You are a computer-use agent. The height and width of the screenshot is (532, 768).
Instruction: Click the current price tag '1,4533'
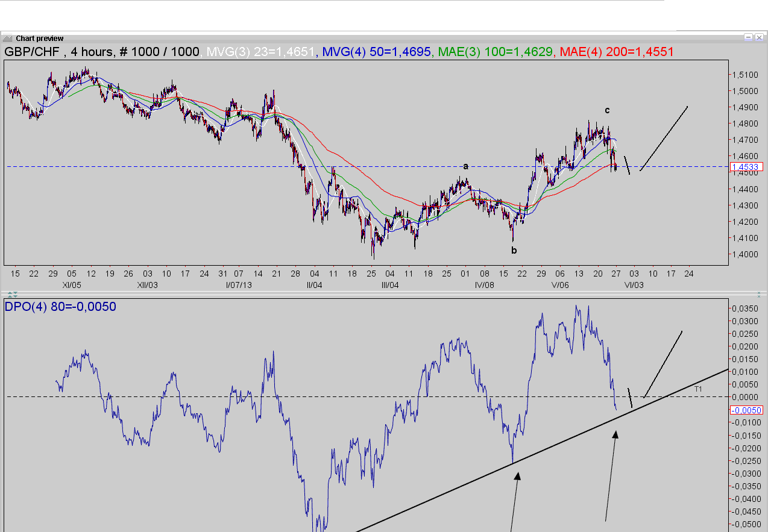pos(746,166)
